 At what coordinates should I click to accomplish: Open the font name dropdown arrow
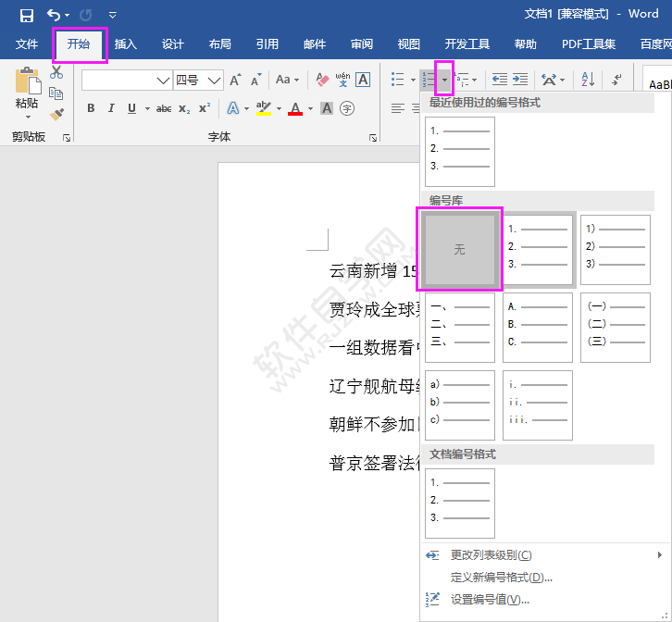click(163, 81)
